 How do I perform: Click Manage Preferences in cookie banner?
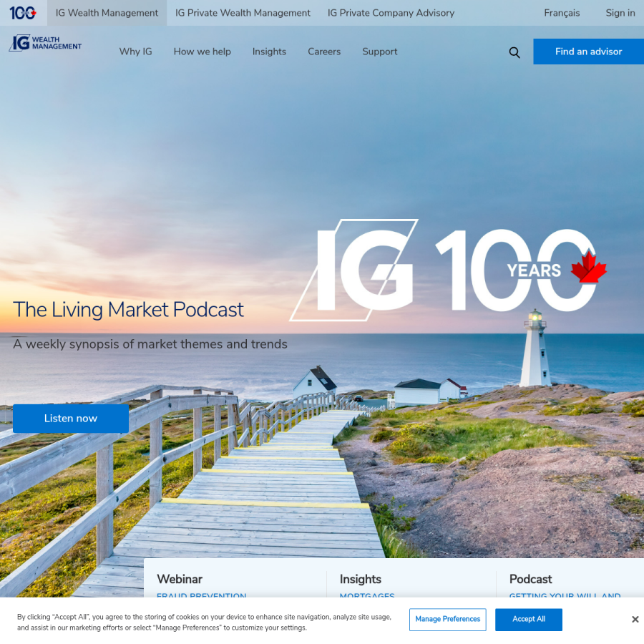[447, 620]
